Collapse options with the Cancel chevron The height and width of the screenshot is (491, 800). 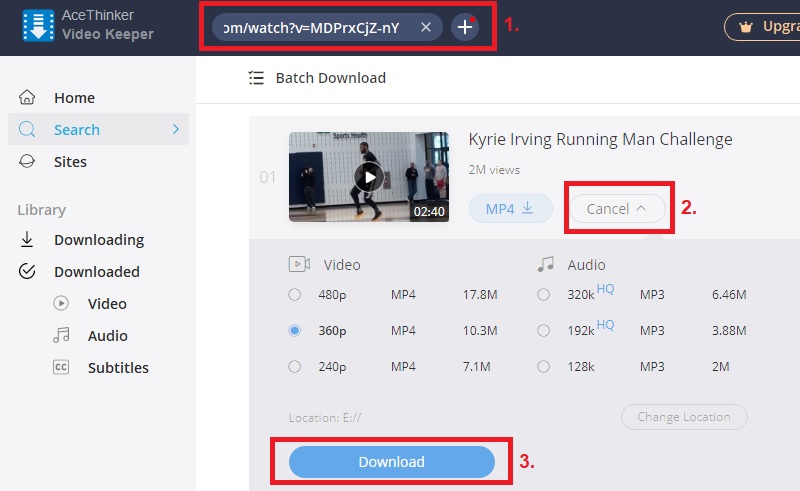(x=617, y=209)
